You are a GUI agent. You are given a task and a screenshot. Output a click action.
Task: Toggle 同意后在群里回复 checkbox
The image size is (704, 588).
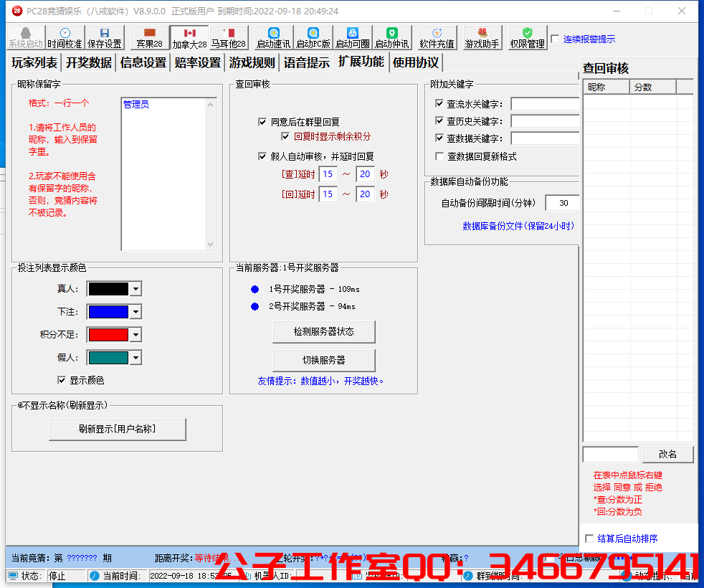point(262,122)
